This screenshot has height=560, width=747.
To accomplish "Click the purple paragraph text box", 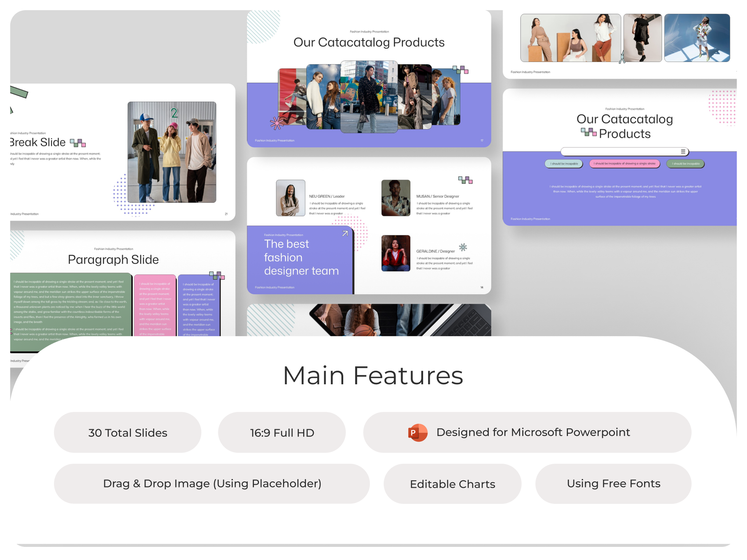I will [x=199, y=306].
